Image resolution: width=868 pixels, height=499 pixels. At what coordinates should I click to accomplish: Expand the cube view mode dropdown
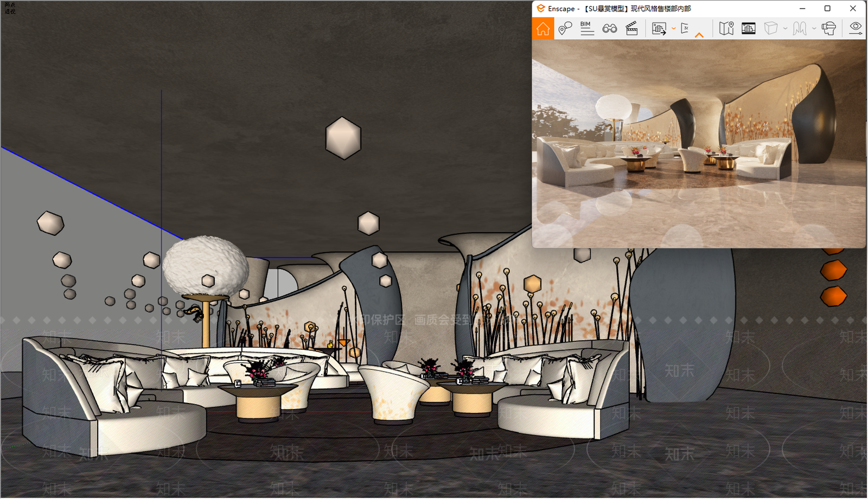[x=785, y=29]
